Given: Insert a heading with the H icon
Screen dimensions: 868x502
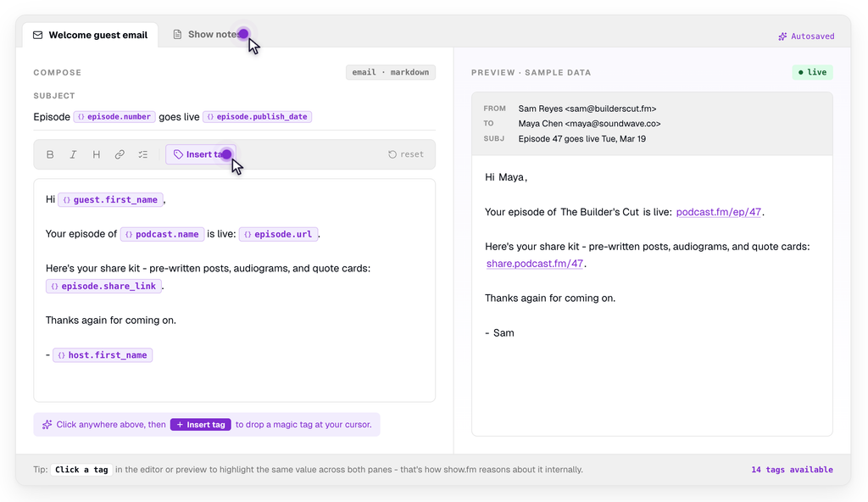Looking at the screenshot, I should pyautogui.click(x=97, y=154).
